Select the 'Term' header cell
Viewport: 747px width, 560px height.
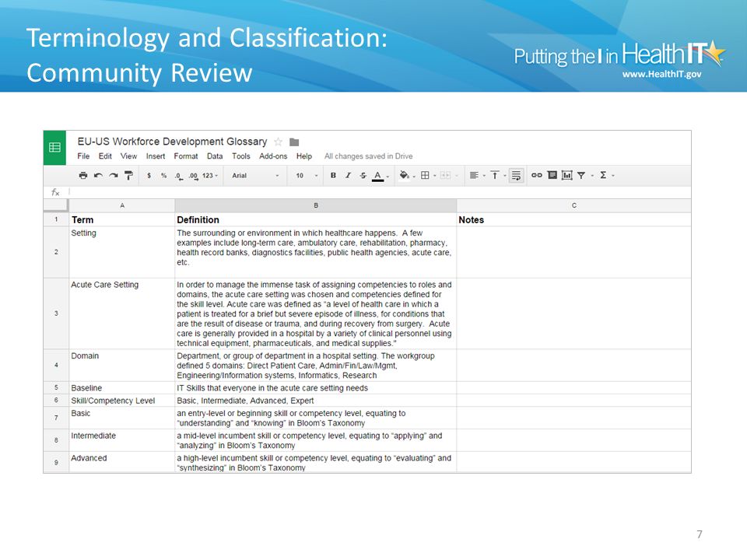pyautogui.click(x=122, y=219)
